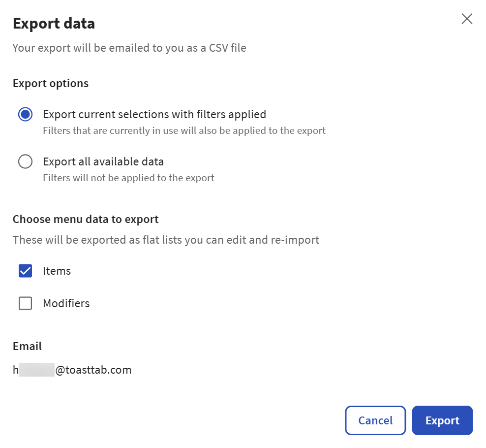Click "Choose menu data to export" heading
Screen dimensions: 486x448
click(85, 219)
